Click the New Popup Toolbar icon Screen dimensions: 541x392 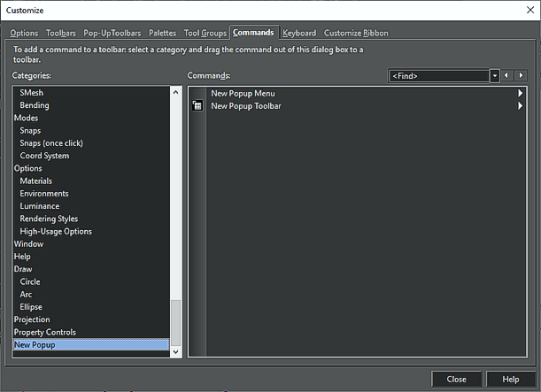click(x=197, y=106)
